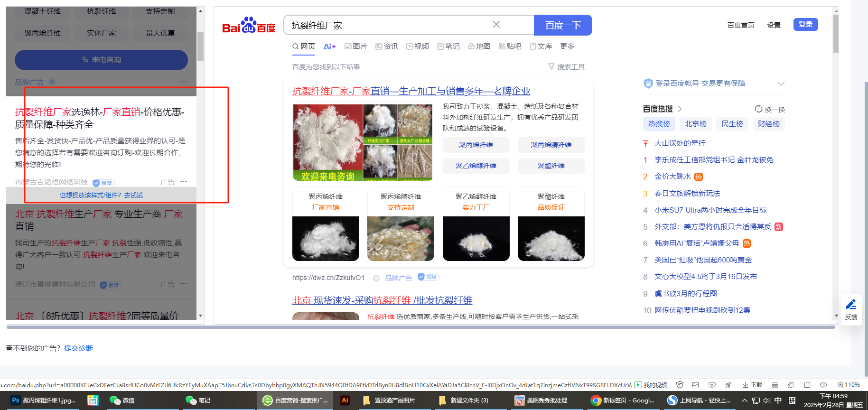Viewport: 868px width, 410px height.
Task: Expand 百度热搜 with its arrow
Action: click(680, 109)
